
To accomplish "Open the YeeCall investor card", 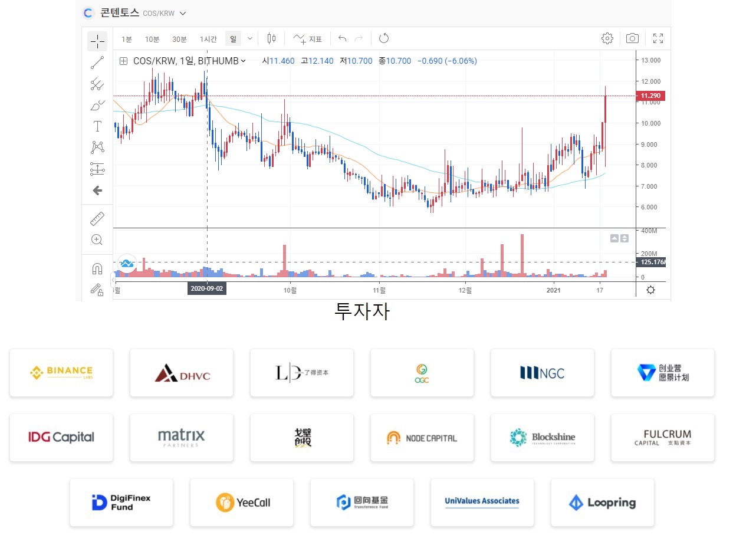I will (242, 503).
